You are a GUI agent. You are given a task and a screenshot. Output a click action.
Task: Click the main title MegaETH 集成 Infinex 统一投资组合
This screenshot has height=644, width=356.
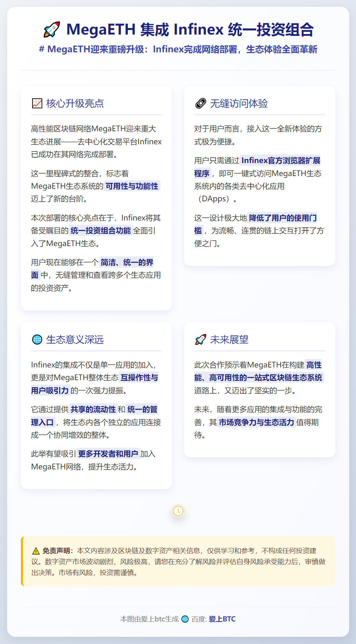click(x=190, y=29)
